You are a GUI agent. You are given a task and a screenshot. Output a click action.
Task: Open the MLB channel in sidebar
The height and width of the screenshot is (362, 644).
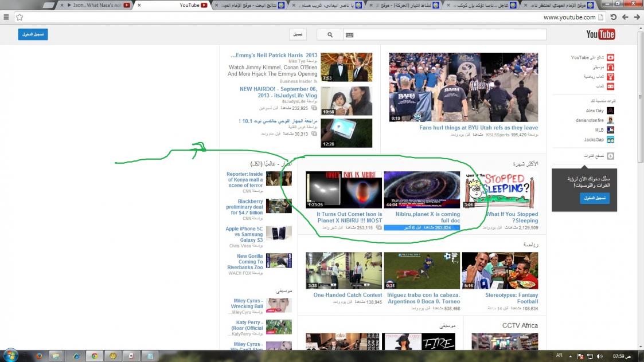coord(610,130)
